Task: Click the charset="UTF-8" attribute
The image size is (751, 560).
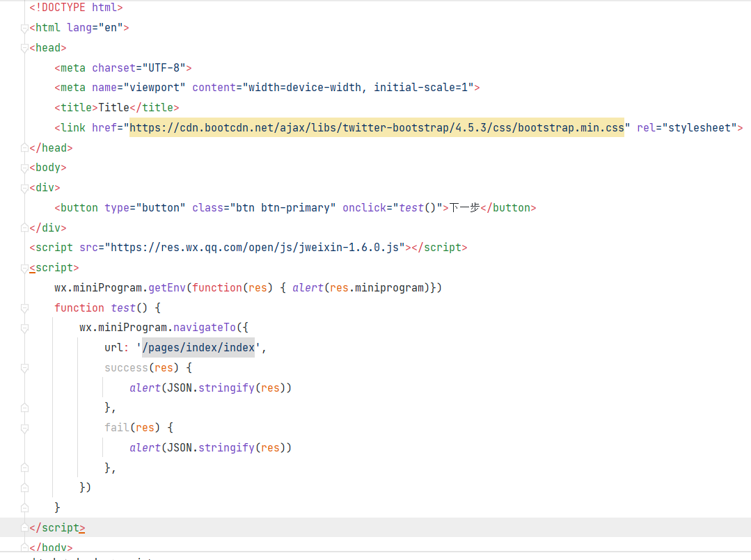Action: (x=139, y=68)
